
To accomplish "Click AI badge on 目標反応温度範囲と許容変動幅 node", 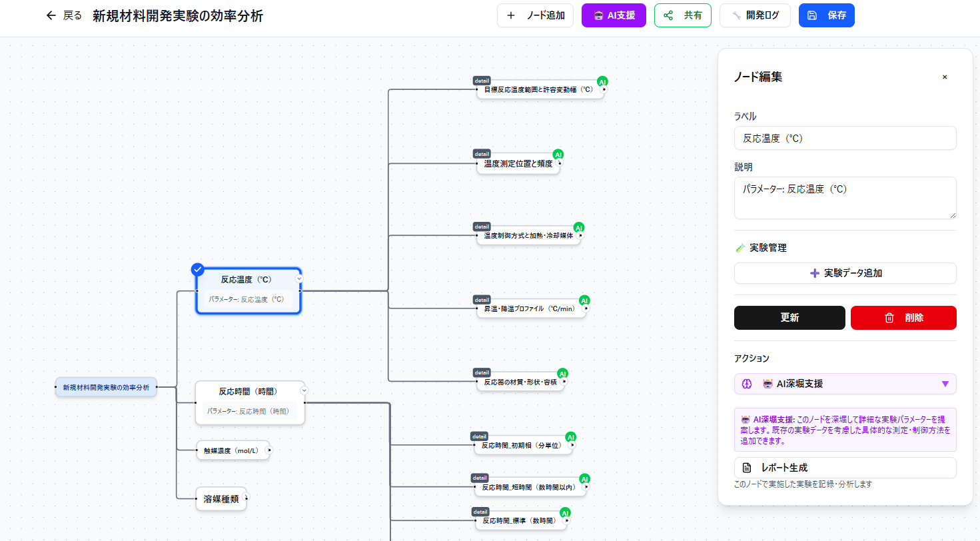I will [602, 82].
